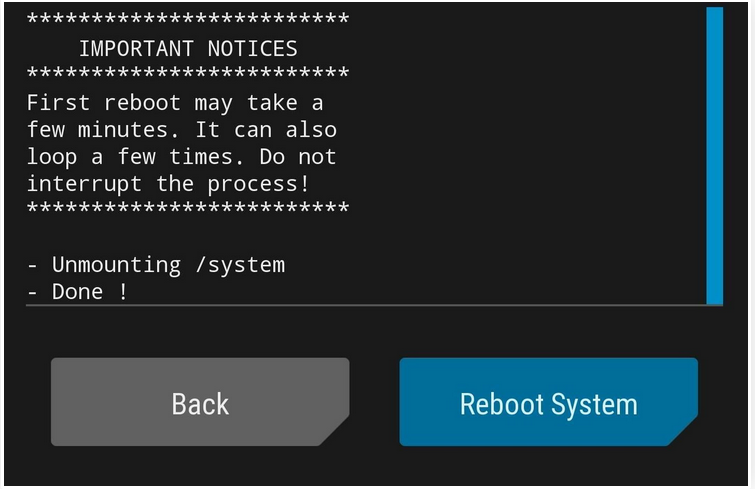Screen dimensions: 755x489
Task: Click the '- Unmounting /system' log entry
Action: [x=156, y=265]
